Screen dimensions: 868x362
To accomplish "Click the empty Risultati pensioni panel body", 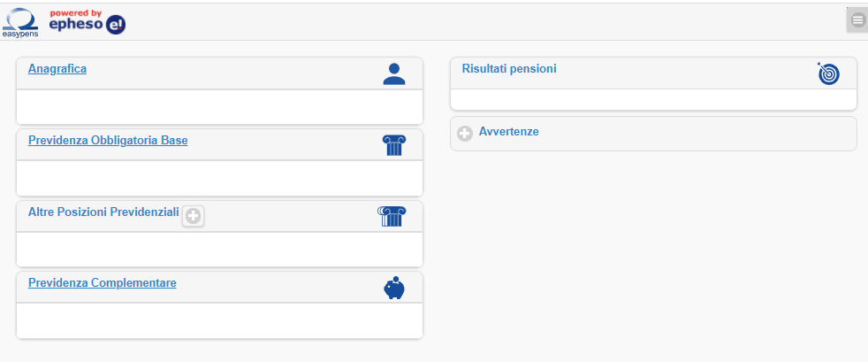I will pyautogui.click(x=653, y=99).
